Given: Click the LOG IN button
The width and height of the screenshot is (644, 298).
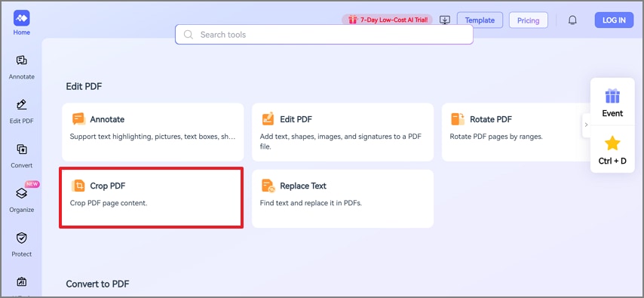Looking at the screenshot, I should (614, 20).
